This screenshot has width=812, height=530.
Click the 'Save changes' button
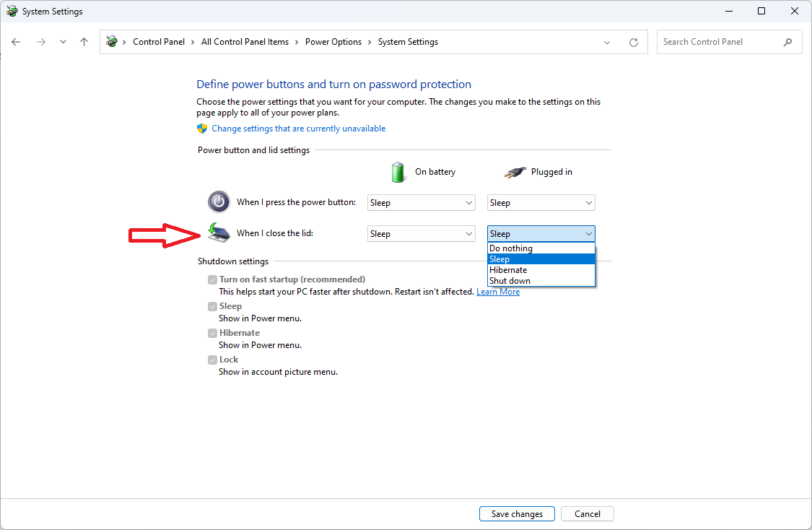tap(517, 513)
